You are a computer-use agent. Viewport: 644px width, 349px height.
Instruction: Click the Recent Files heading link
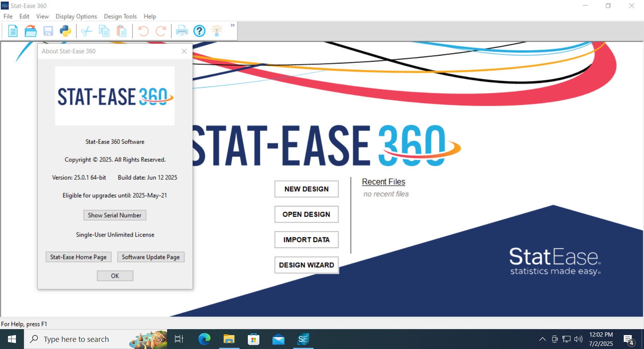(383, 182)
